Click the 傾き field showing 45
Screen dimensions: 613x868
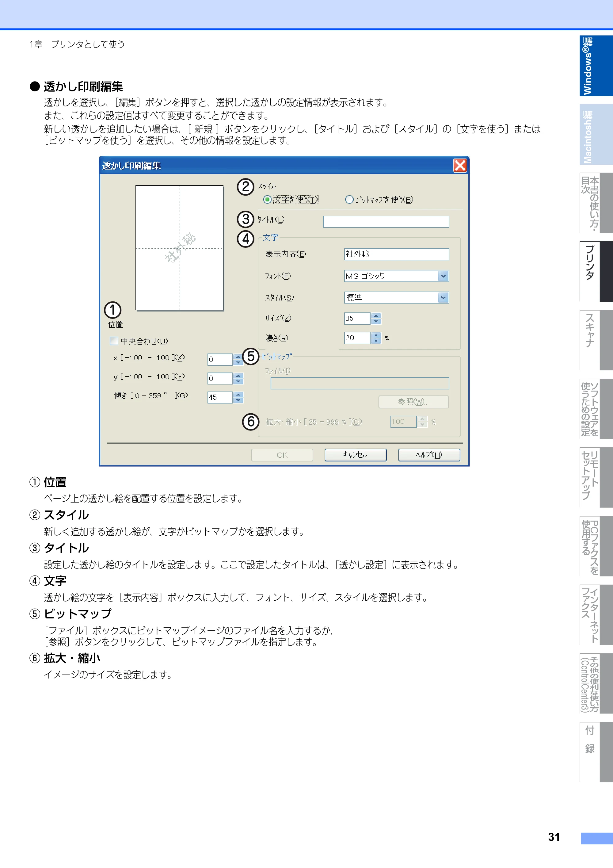pos(220,397)
